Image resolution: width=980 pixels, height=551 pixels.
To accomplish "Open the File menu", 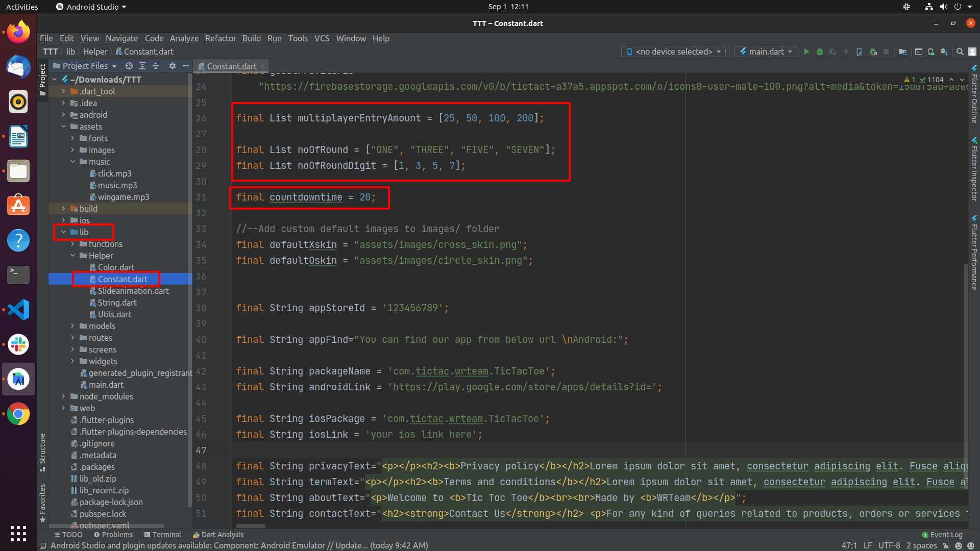I will [x=46, y=38].
